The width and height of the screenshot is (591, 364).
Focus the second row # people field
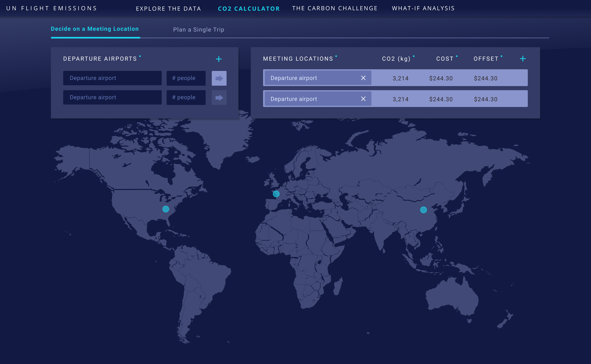pos(186,98)
